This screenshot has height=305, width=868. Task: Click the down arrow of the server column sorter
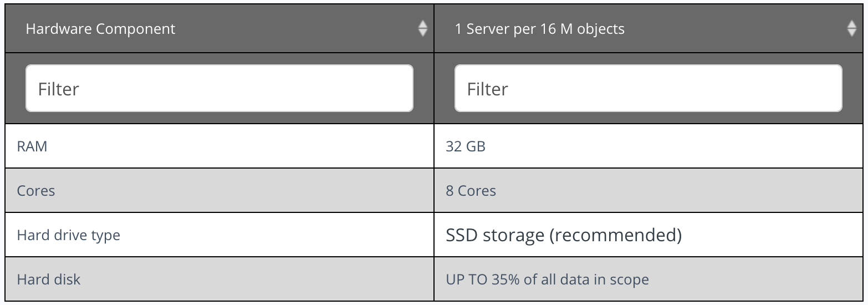852,33
